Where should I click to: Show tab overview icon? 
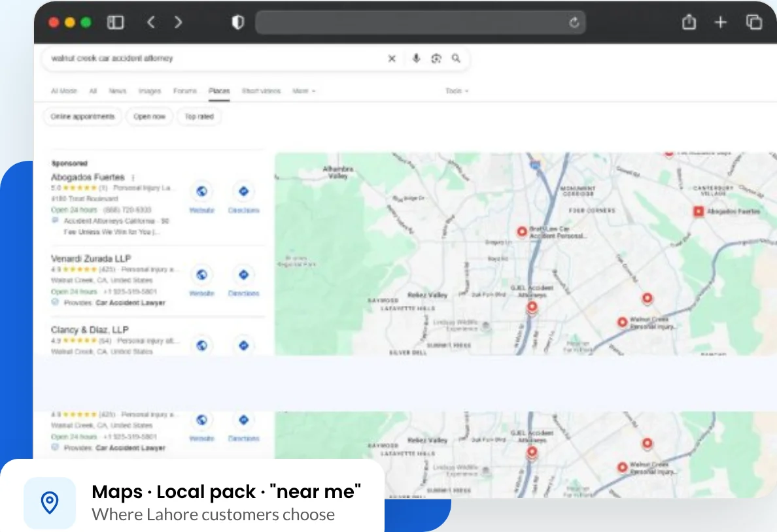[753, 22]
